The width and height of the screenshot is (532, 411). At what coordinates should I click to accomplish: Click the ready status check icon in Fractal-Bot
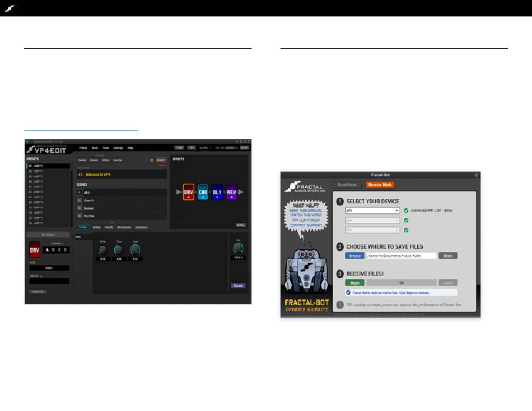pyautogui.click(x=348, y=292)
